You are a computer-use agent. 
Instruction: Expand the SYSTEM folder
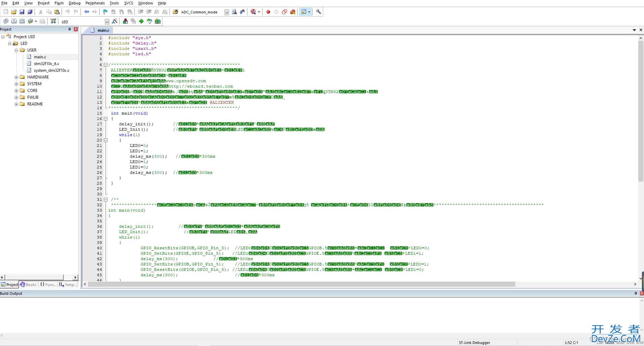point(16,84)
